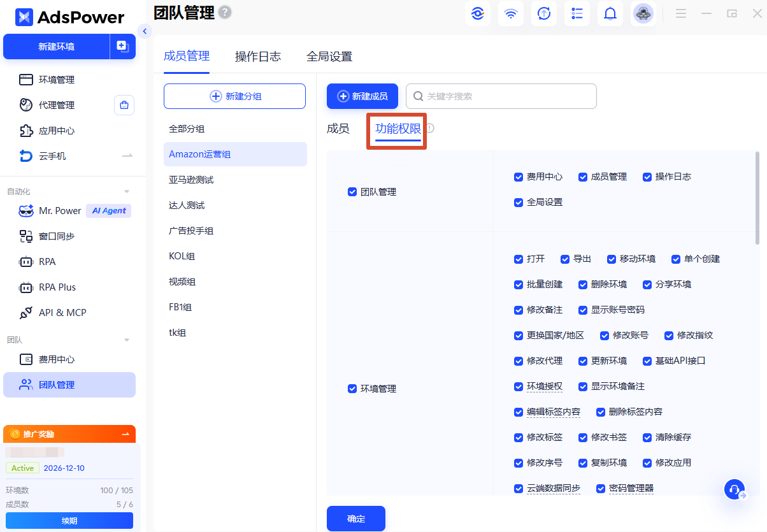
Task: Open the task list icon
Action: 577,13
